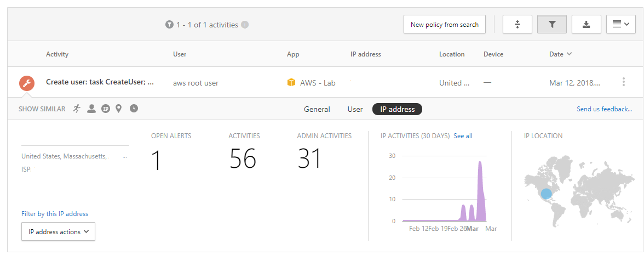644x255 pixels.
Task: Click the United States location cell
Action: (455, 83)
